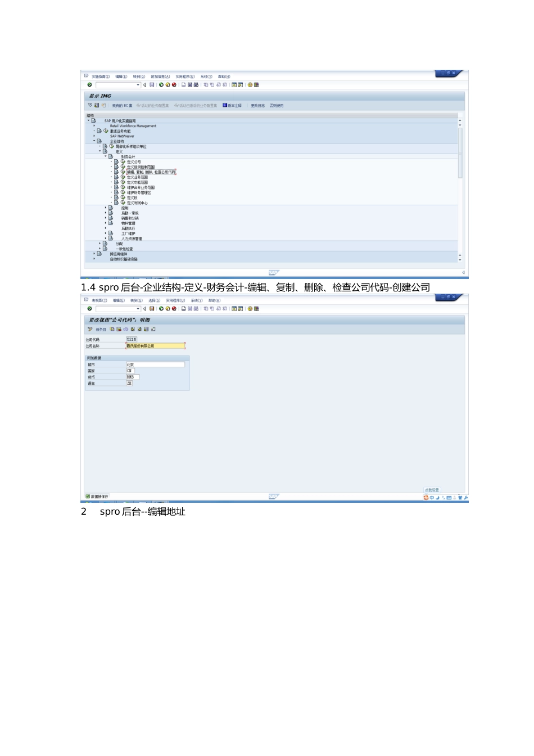The image size is (534, 756).
Task: Expand 销售和分销 node
Action: tap(106, 218)
